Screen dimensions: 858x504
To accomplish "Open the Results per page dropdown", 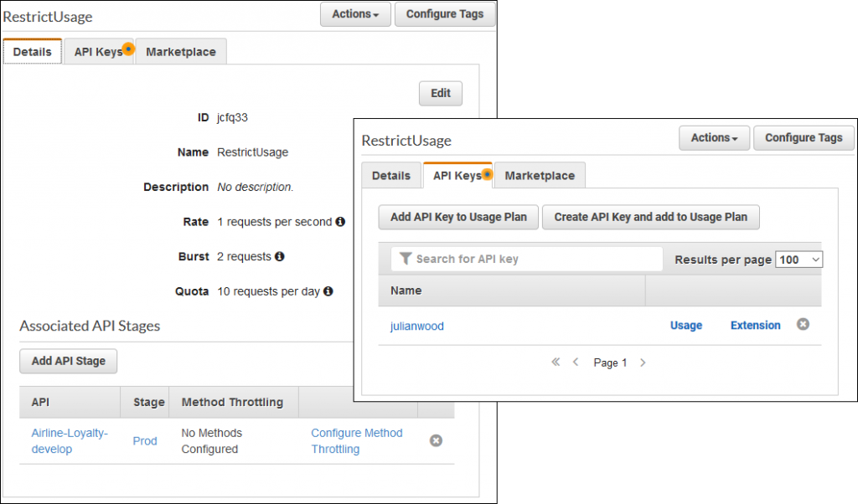I will pos(798,260).
